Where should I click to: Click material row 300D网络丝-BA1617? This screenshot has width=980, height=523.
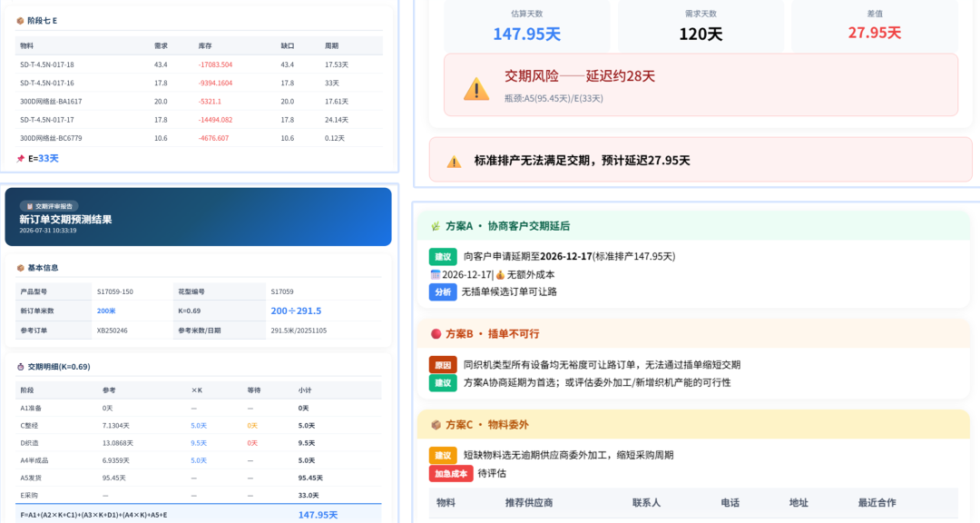click(199, 102)
